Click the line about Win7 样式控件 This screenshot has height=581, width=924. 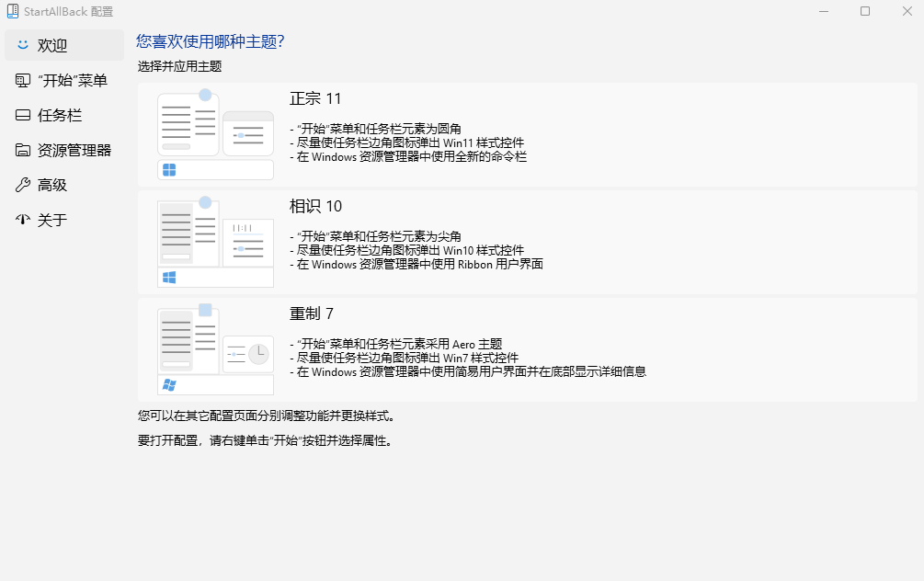405,358
